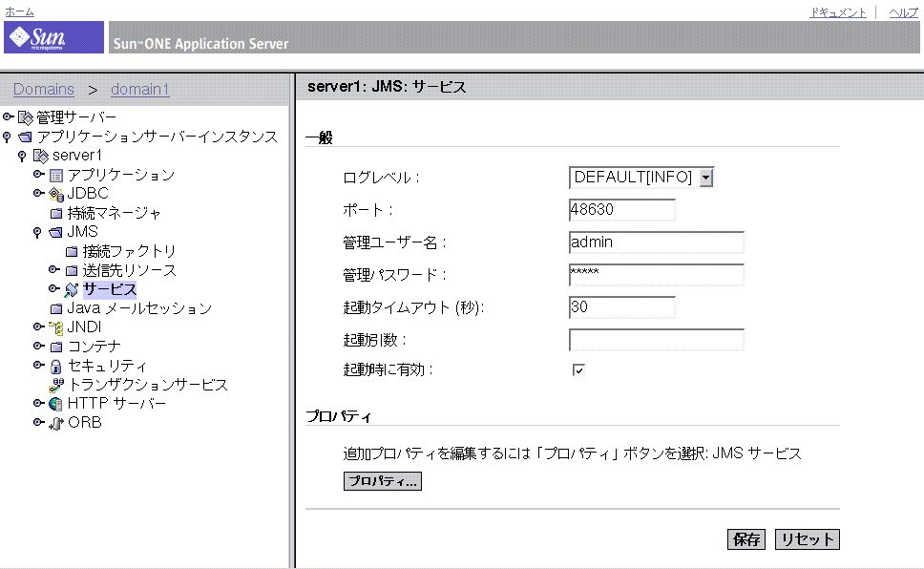Click the アプリケーションサーバーインスタンス folder icon
Viewport: 924px width, 569px height.
pos(26,137)
